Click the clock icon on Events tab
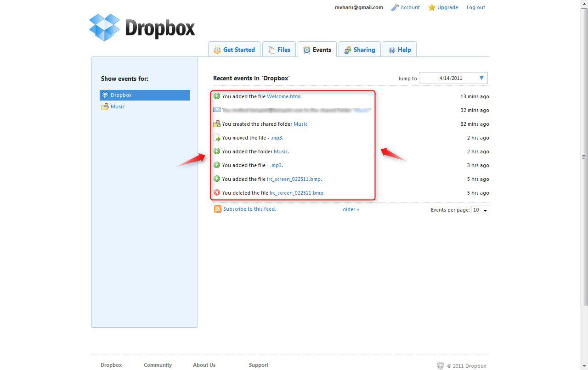The height and width of the screenshot is (370, 588). pyautogui.click(x=307, y=50)
